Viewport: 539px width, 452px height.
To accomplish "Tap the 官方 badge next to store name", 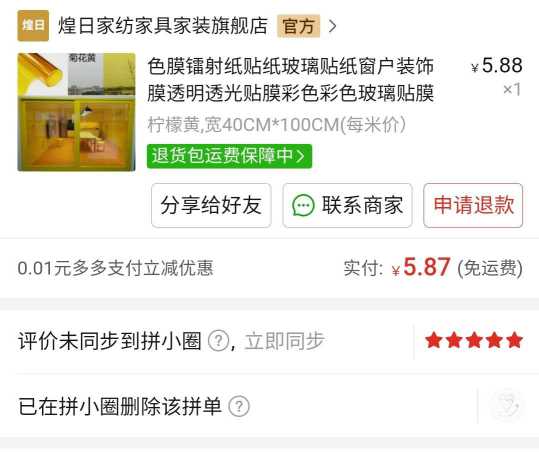I will coord(298,26).
